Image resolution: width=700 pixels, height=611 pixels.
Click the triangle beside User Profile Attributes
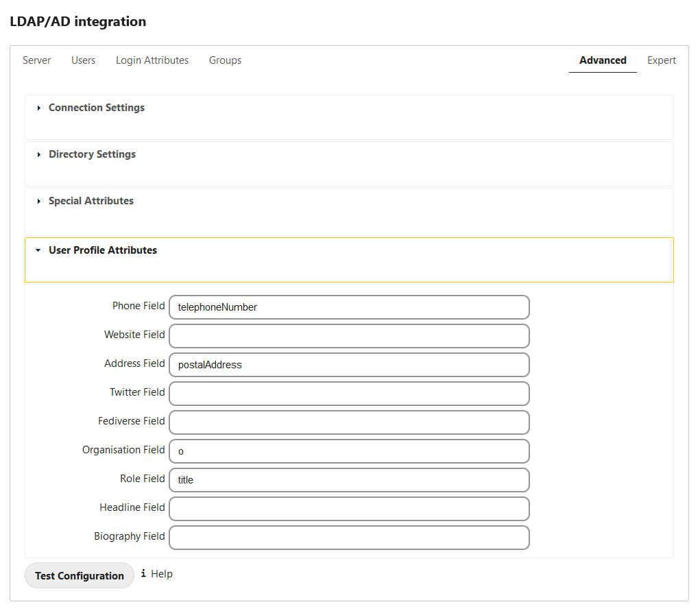(x=38, y=250)
